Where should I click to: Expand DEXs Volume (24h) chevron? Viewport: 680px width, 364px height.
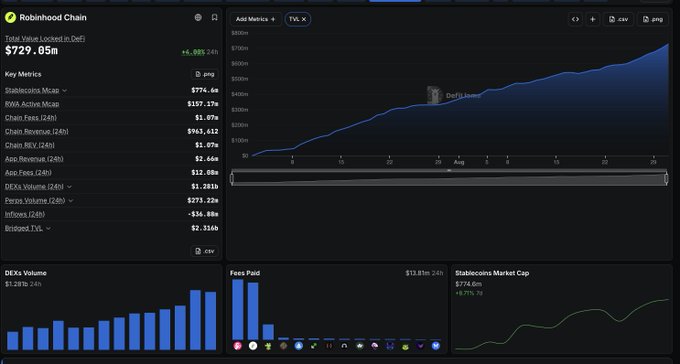pyautogui.click(x=69, y=187)
